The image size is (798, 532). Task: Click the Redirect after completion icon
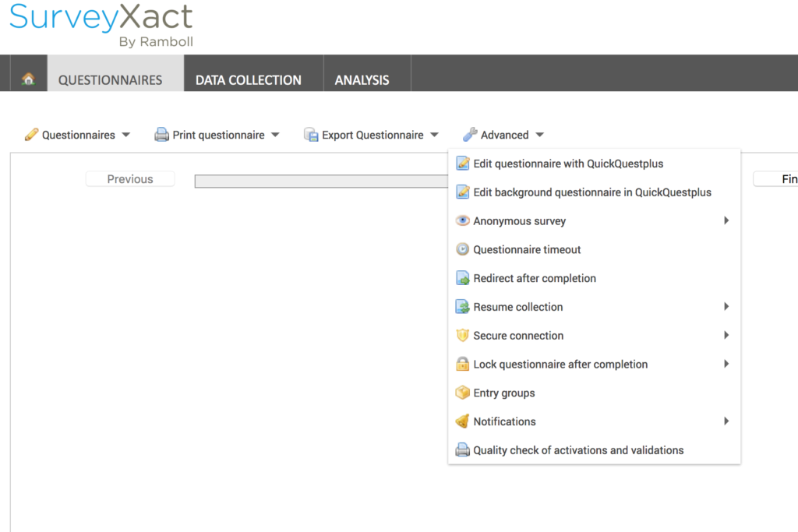(x=463, y=278)
